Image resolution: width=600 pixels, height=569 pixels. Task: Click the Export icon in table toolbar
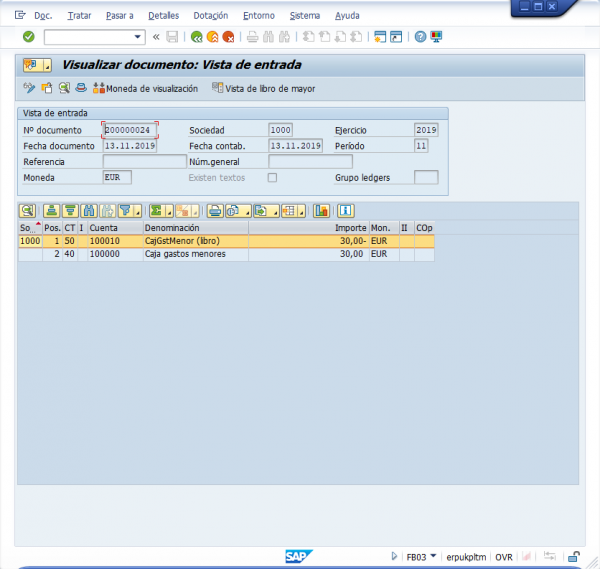tap(261, 211)
